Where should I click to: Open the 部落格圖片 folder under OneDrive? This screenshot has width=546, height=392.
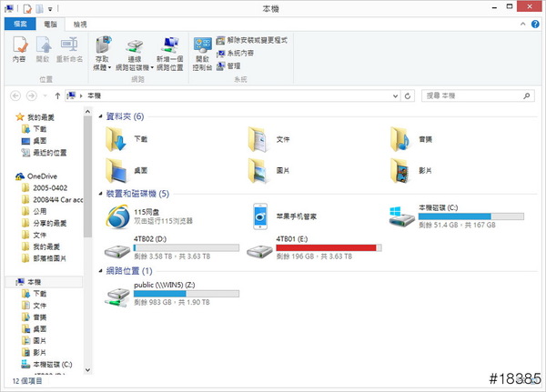pyautogui.click(x=44, y=258)
